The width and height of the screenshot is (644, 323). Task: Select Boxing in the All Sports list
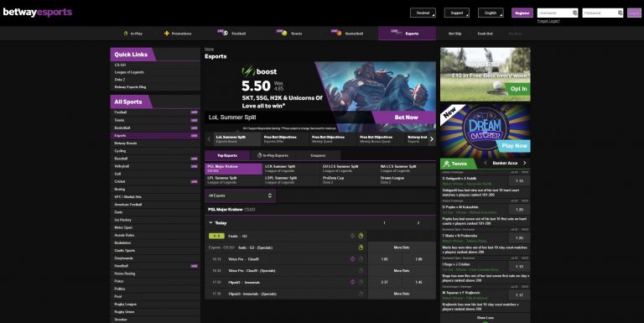coord(155,189)
